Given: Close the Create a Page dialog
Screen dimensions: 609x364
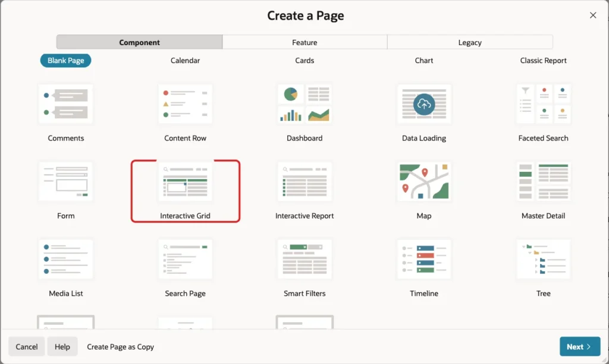Looking at the screenshot, I should 593,15.
